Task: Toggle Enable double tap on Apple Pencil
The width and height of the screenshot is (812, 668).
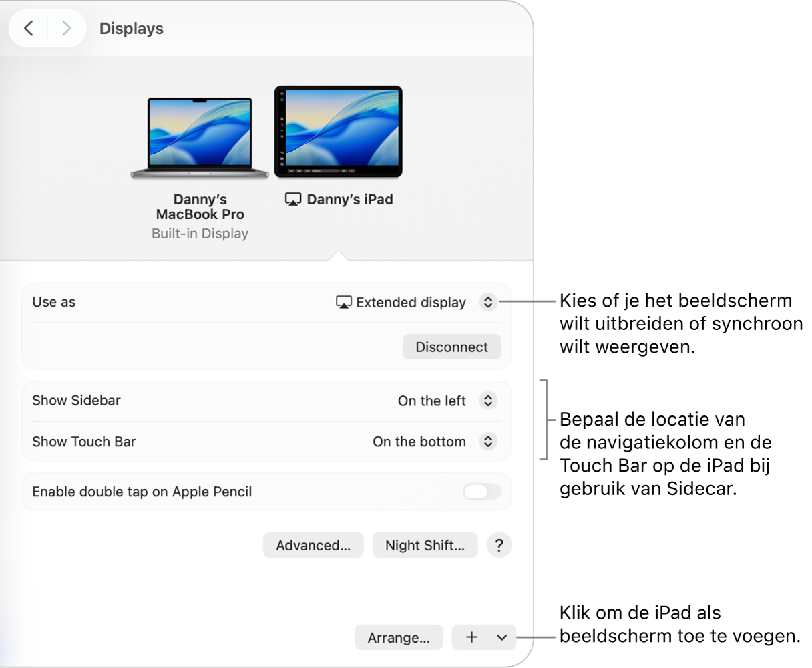Action: 482,492
